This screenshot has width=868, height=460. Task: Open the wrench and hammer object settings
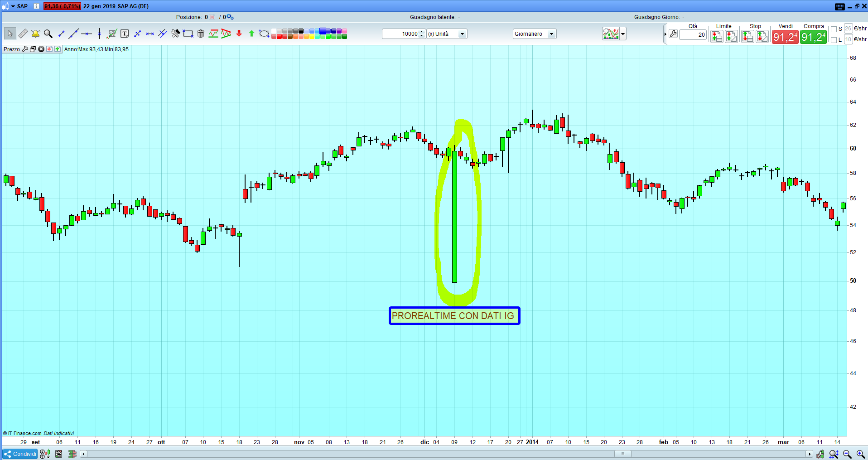(175, 34)
